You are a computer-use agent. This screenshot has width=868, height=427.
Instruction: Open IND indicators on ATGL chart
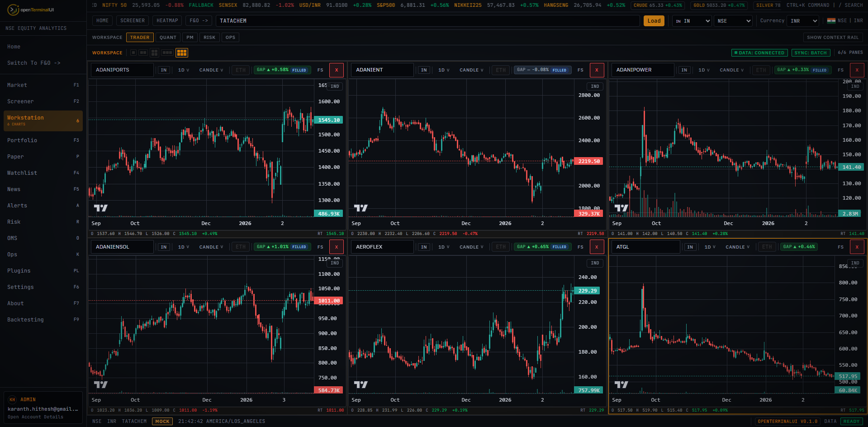(855, 263)
